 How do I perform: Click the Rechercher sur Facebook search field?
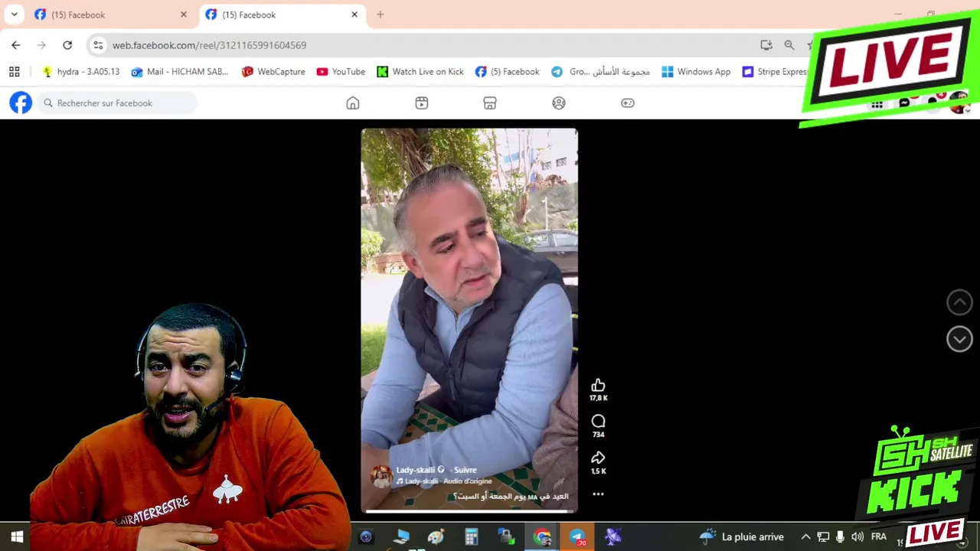116,103
